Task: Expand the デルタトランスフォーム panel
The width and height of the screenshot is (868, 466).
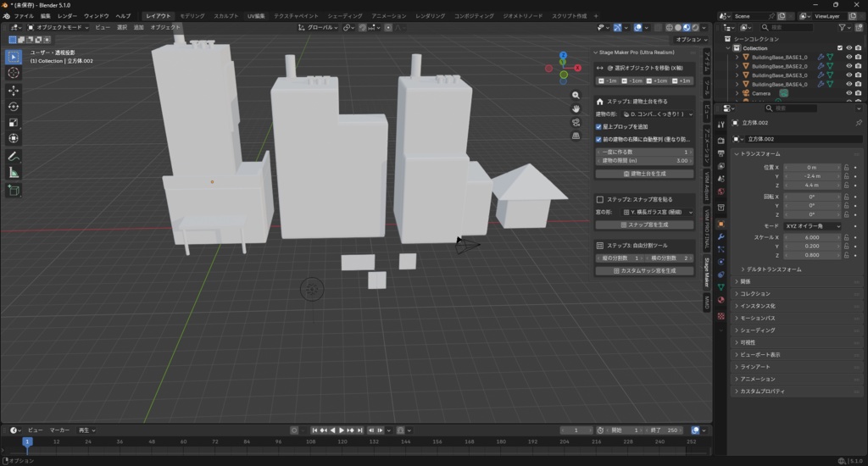Action: coord(773,269)
